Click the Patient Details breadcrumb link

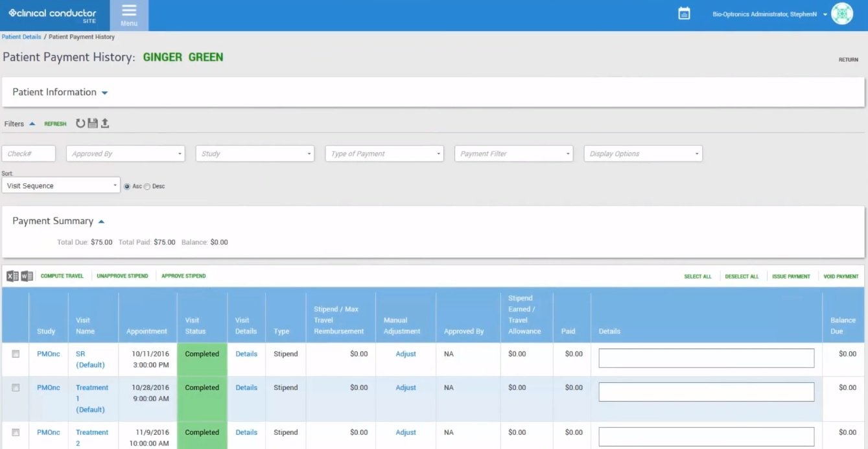coord(21,37)
